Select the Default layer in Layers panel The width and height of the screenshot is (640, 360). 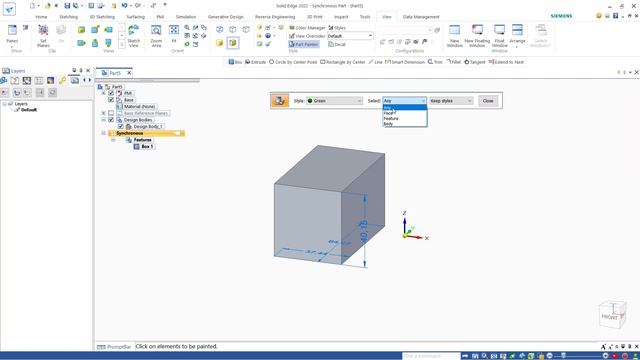pyautogui.click(x=29, y=110)
